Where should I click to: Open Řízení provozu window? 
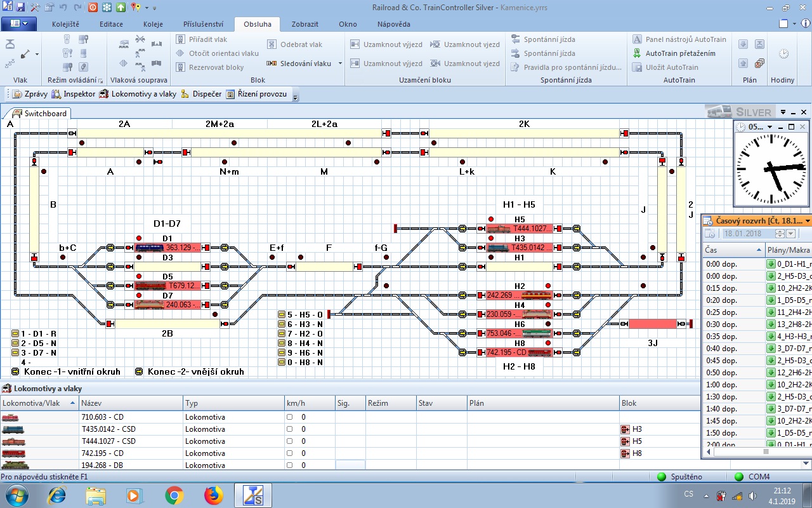[256, 94]
